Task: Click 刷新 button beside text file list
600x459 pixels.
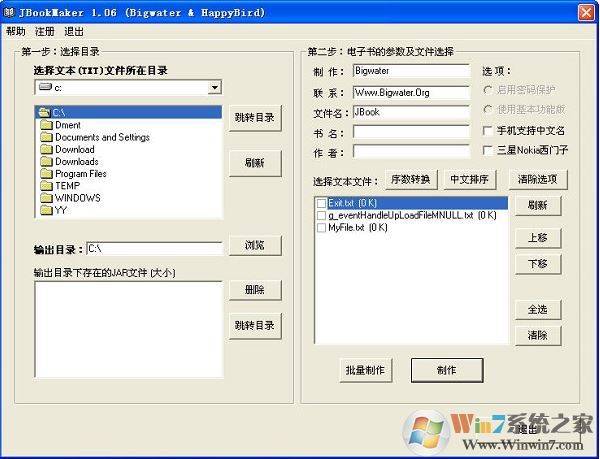Action: click(x=538, y=206)
